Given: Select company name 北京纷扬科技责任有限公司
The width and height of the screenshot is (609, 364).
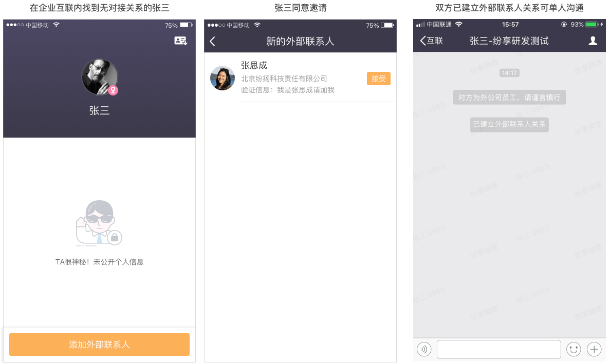Looking at the screenshot, I should [284, 79].
